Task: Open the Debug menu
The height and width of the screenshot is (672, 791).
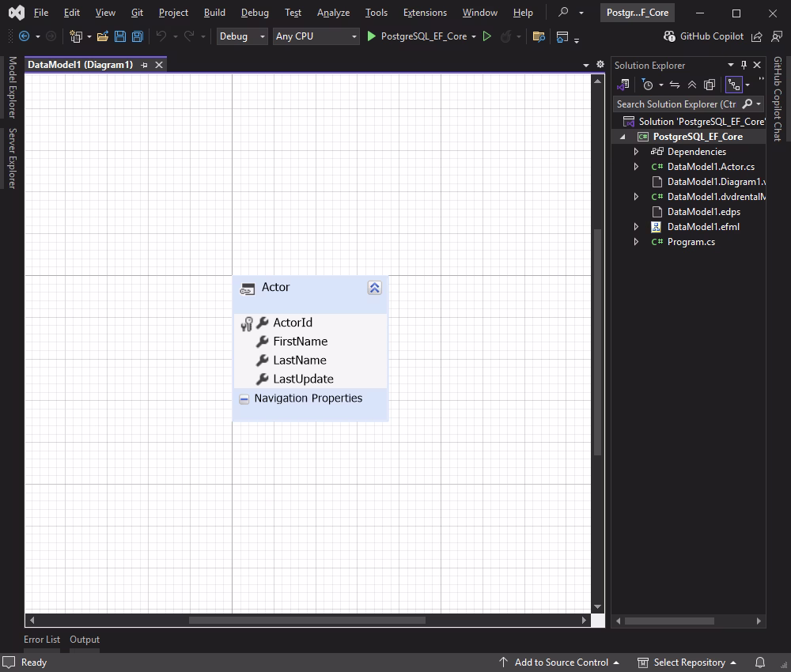Action: coord(255,13)
